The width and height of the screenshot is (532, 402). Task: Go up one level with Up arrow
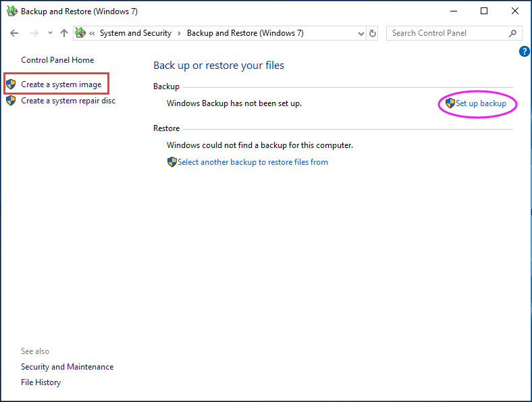pos(63,33)
